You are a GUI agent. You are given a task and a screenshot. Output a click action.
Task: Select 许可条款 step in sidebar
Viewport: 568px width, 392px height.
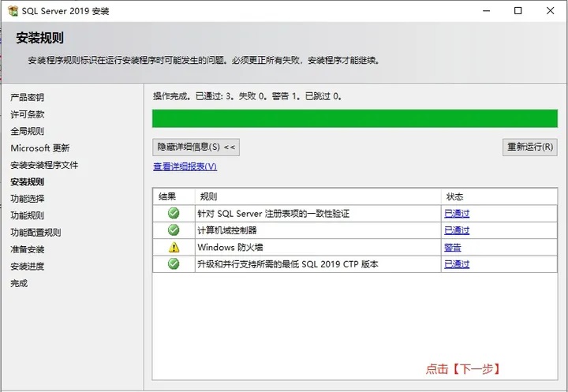[x=27, y=114]
